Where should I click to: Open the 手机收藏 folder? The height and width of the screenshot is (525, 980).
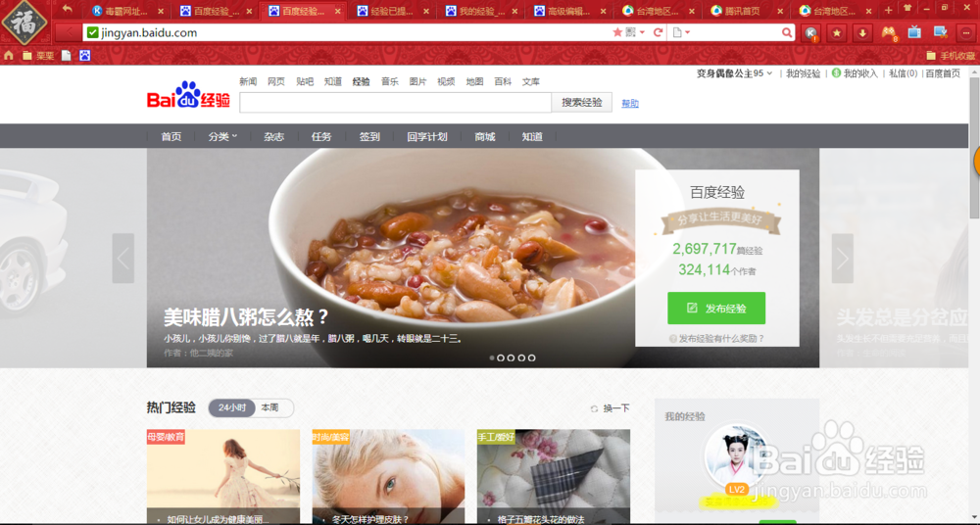951,56
